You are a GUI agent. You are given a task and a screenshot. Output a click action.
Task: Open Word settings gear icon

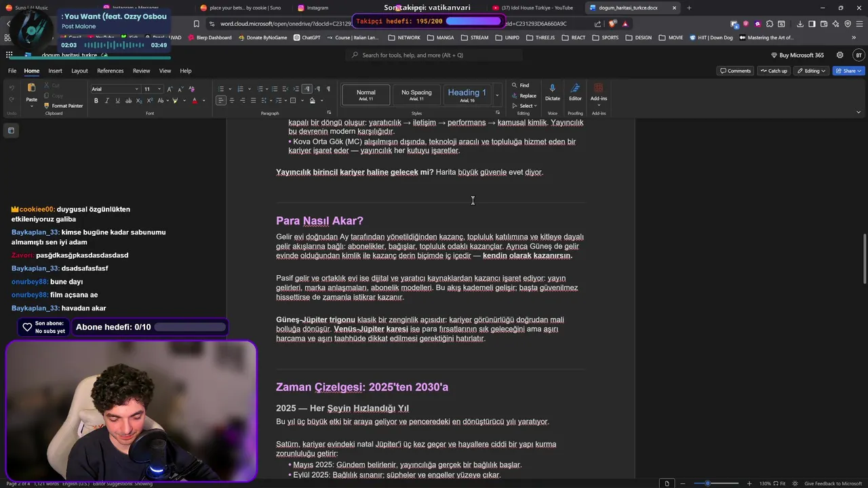[x=840, y=55]
